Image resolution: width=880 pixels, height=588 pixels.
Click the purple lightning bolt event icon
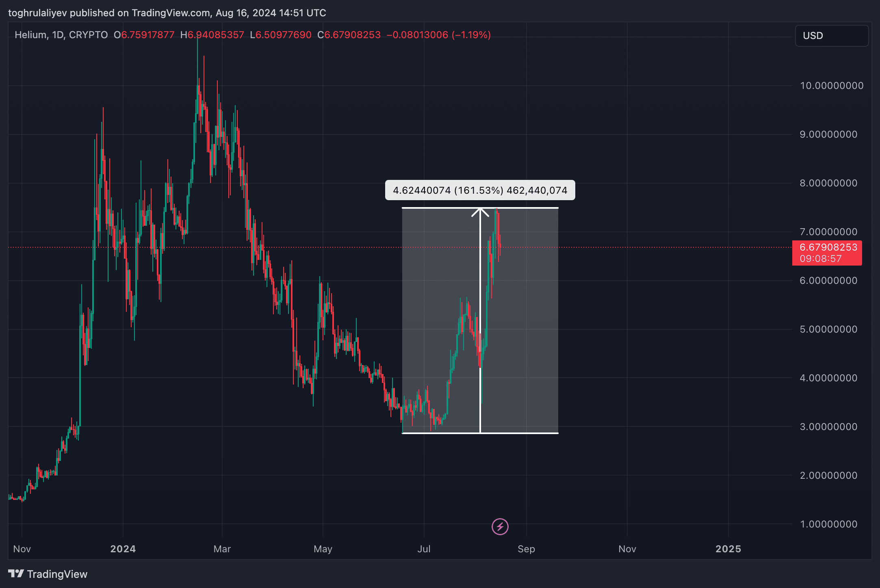pyautogui.click(x=500, y=527)
